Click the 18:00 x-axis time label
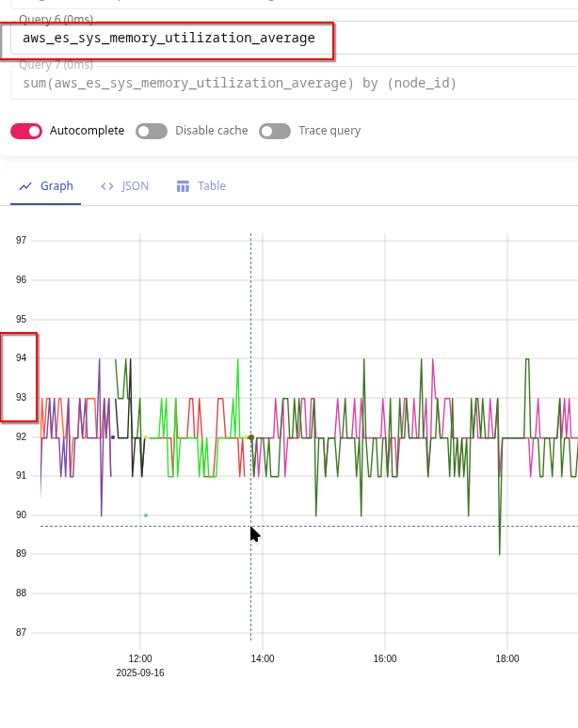This screenshot has height=728, width=578. [x=506, y=659]
